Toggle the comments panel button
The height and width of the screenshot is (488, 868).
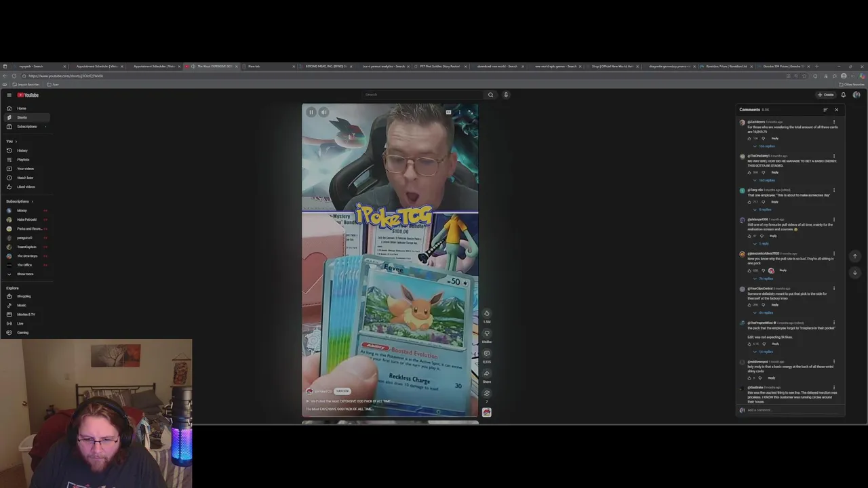click(486, 353)
